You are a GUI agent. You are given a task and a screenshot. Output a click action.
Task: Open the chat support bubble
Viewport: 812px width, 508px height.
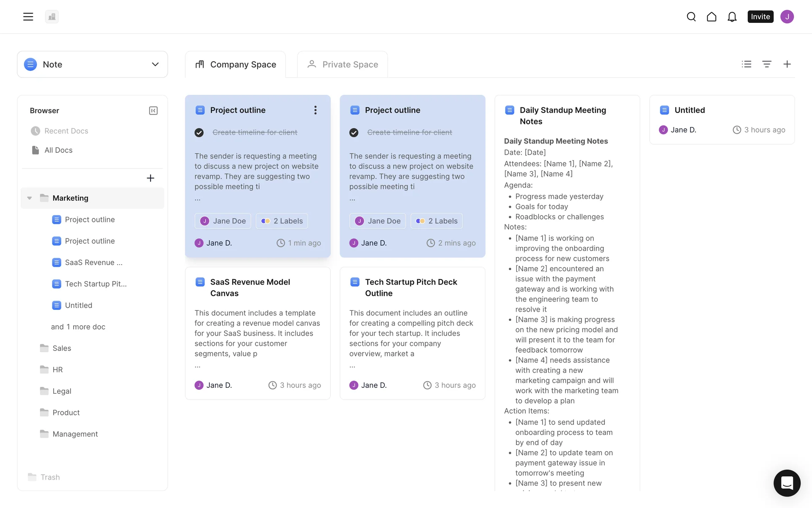(x=787, y=483)
